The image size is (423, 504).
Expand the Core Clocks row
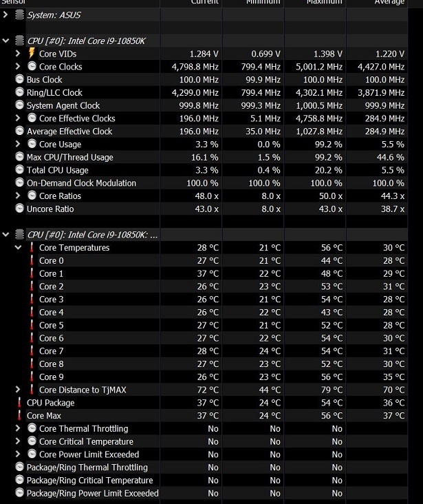point(19,67)
